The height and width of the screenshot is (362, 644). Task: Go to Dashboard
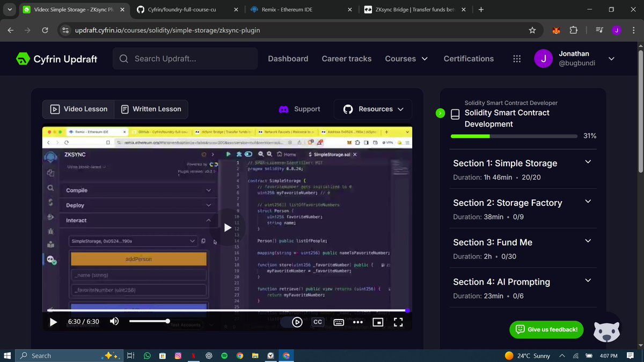288,58
